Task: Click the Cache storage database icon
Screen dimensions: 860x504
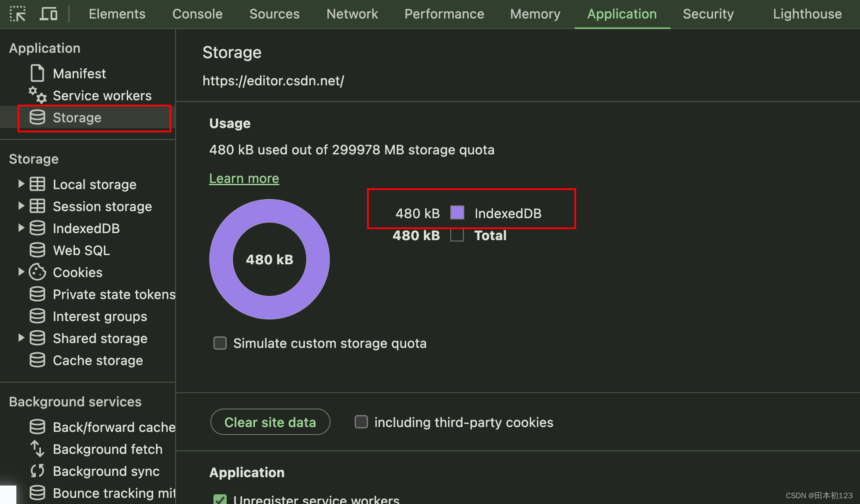Action: tap(37, 360)
